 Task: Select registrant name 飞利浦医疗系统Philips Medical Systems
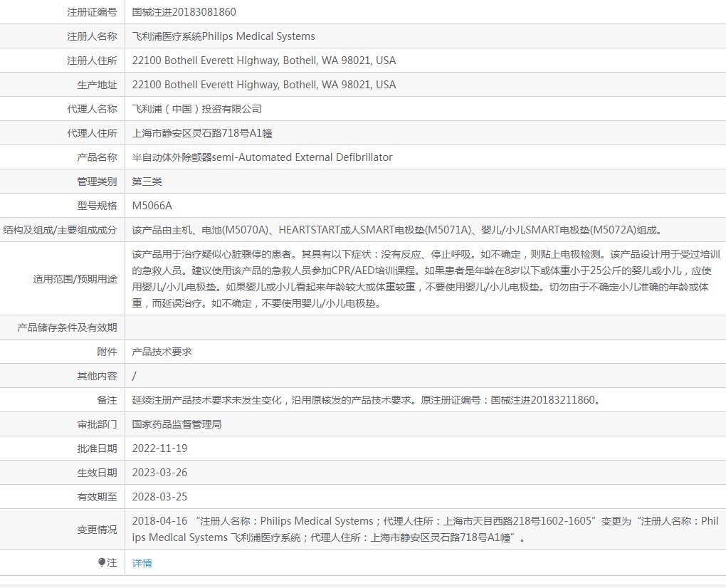pos(223,36)
